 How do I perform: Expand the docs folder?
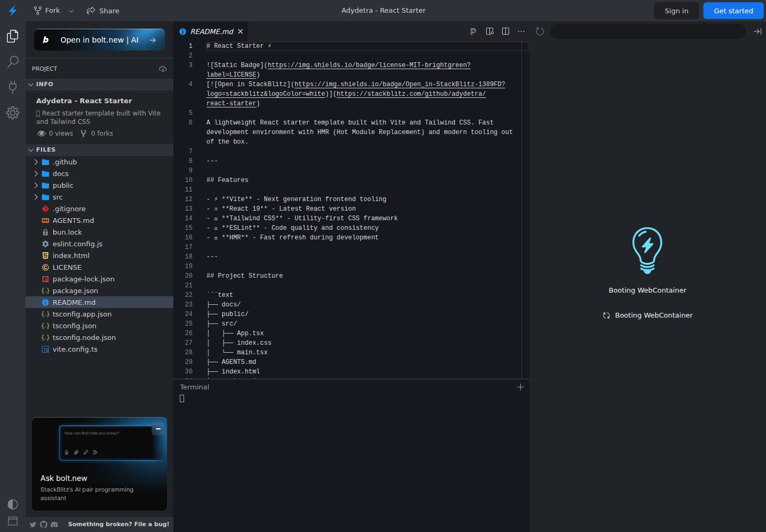pyautogui.click(x=99, y=173)
